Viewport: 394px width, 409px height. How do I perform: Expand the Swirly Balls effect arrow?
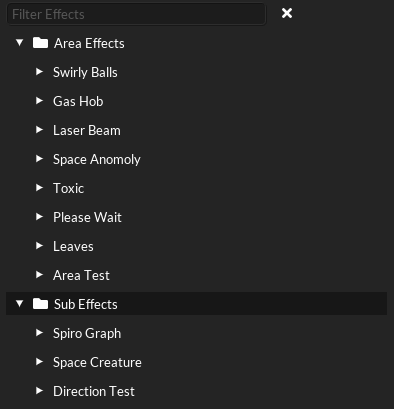tap(39, 72)
